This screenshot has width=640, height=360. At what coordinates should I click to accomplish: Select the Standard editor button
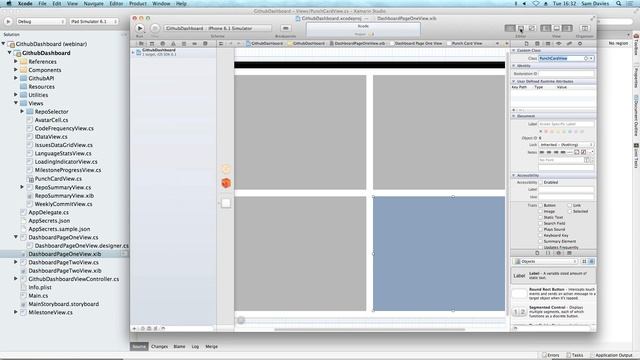click(x=510, y=28)
